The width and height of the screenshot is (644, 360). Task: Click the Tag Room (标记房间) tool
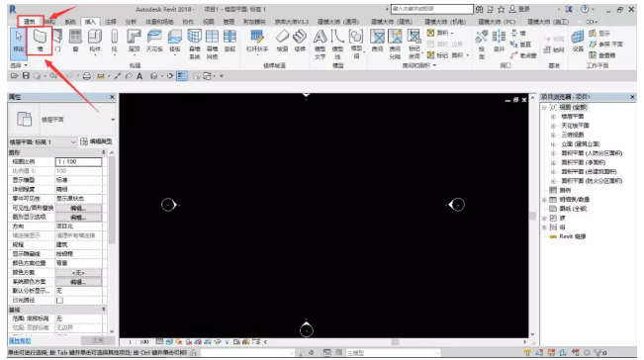[x=414, y=44]
